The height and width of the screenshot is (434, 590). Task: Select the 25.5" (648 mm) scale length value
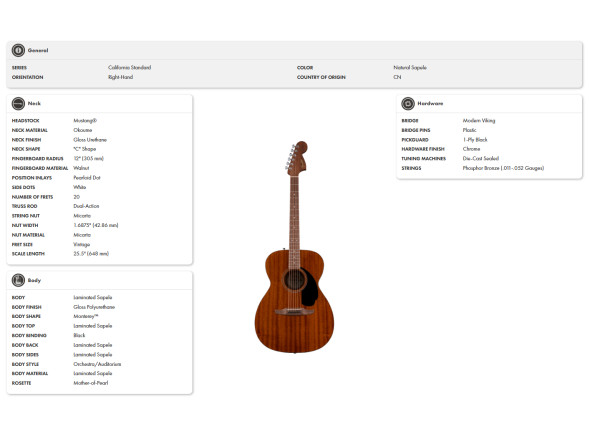pyautogui.click(x=91, y=254)
